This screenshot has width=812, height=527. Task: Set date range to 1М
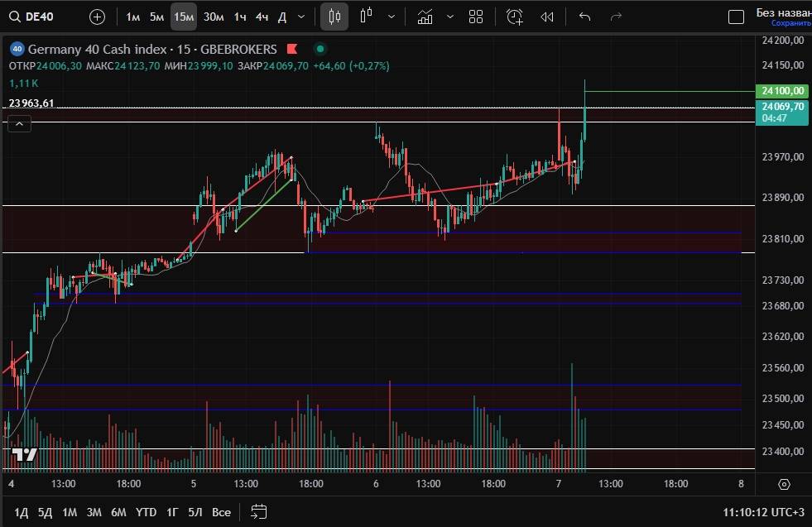[x=70, y=512]
